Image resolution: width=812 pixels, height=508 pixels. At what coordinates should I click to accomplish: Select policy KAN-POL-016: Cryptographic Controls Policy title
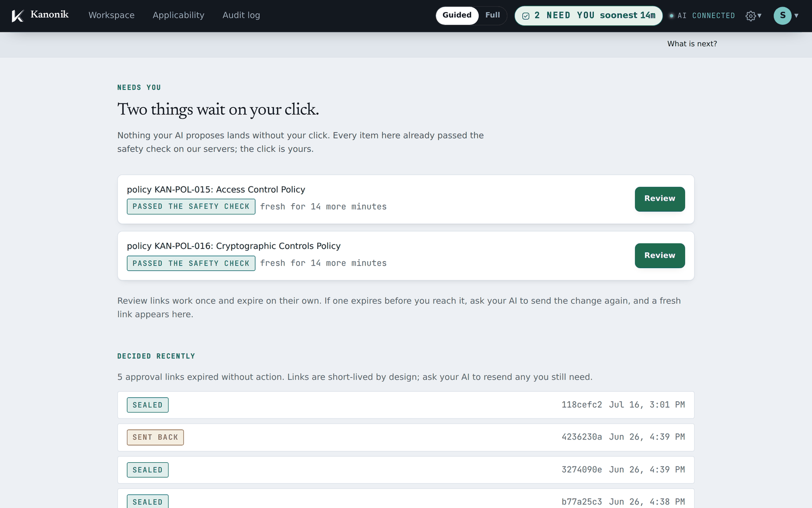(233, 246)
